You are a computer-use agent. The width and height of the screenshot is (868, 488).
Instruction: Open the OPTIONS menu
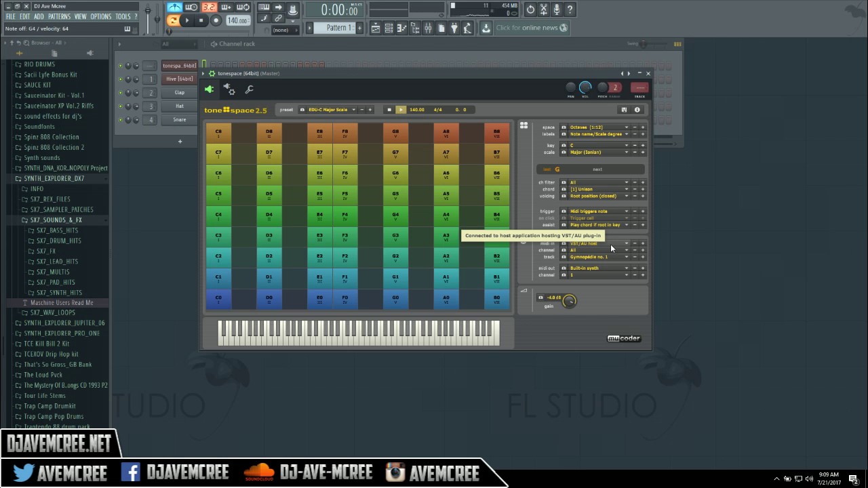pyautogui.click(x=100, y=16)
